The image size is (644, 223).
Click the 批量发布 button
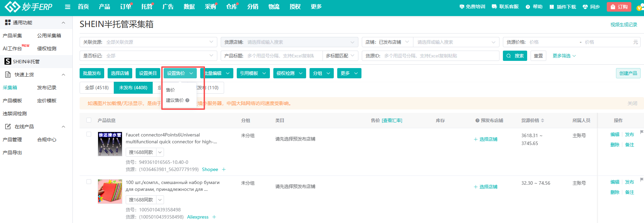tap(92, 73)
